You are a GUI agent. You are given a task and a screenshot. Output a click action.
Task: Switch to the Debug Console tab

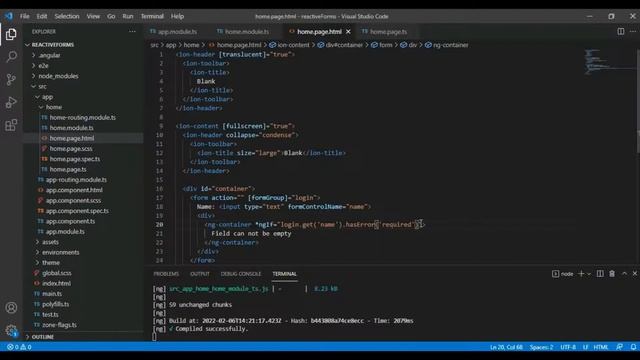(241, 274)
